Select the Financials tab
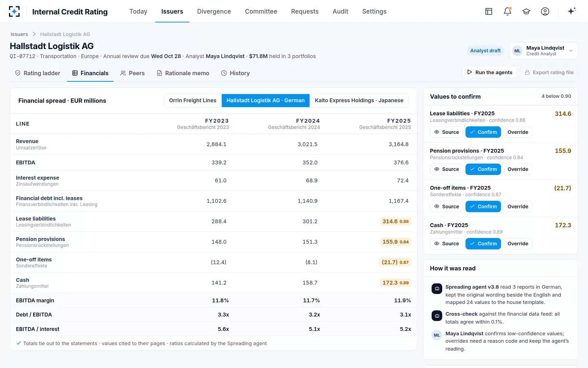The width and height of the screenshot is (588, 368). (x=90, y=73)
